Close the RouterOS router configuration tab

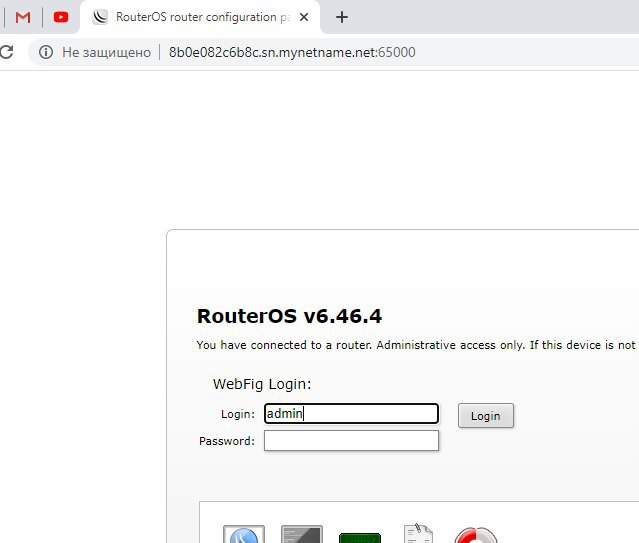tap(304, 17)
